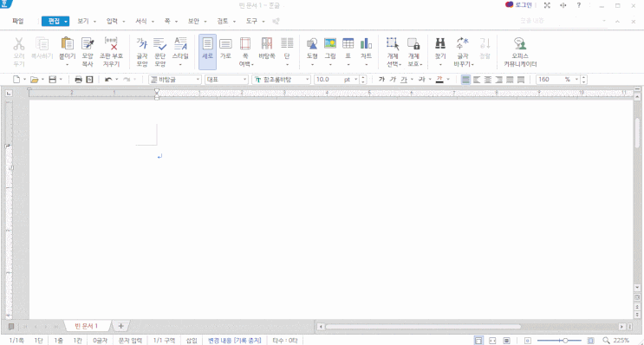Create new document from quick toolbar
This screenshot has width=644, height=345.
point(16,79)
